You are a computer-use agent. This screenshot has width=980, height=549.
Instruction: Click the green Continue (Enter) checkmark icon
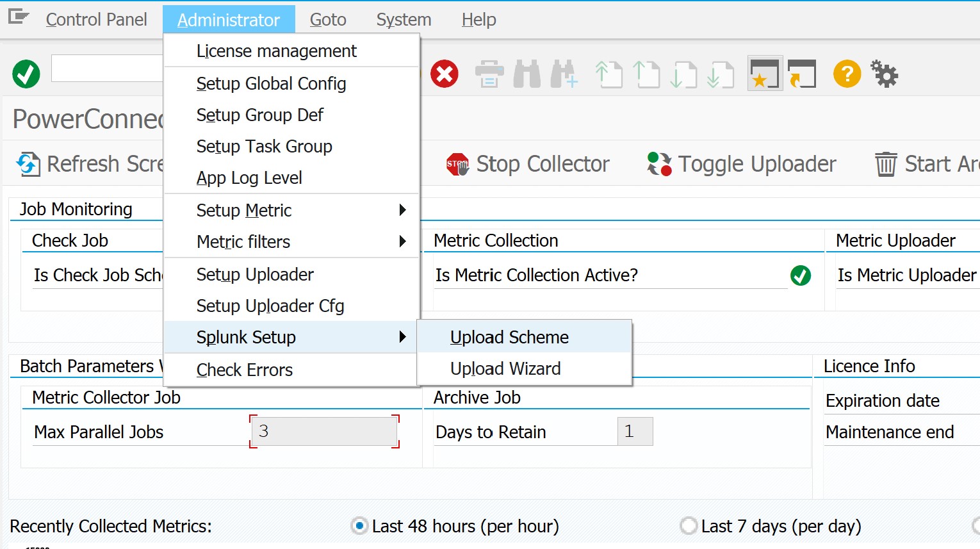click(x=26, y=74)
